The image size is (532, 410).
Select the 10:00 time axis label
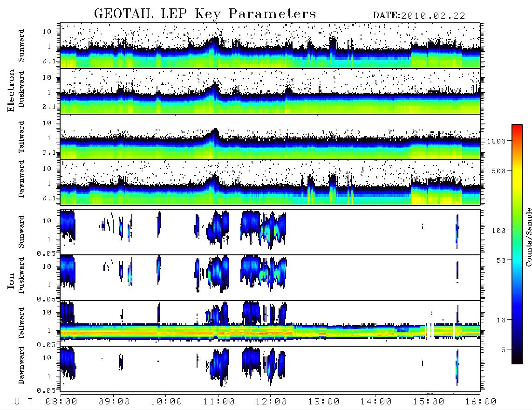166,402
